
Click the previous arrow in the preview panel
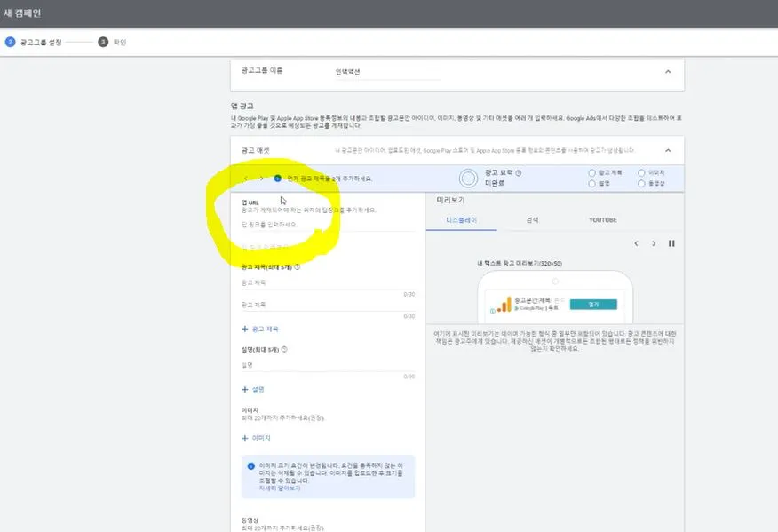click(636, 242)
